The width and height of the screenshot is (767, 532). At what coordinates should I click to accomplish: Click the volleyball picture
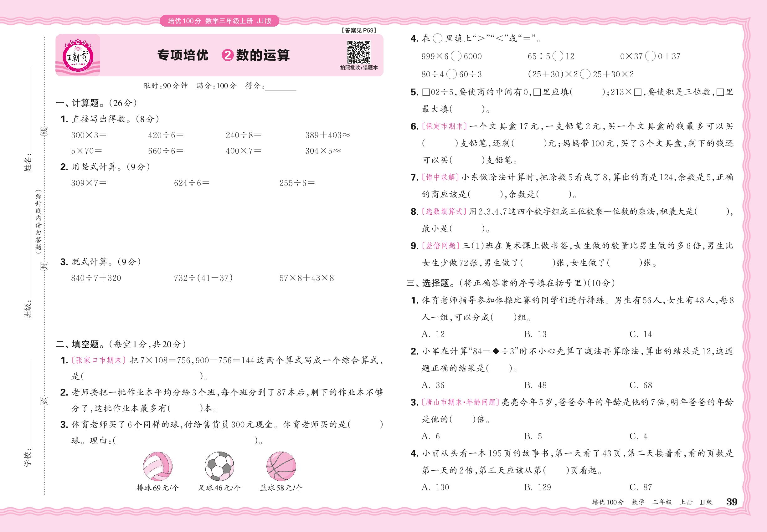[158, 466]
